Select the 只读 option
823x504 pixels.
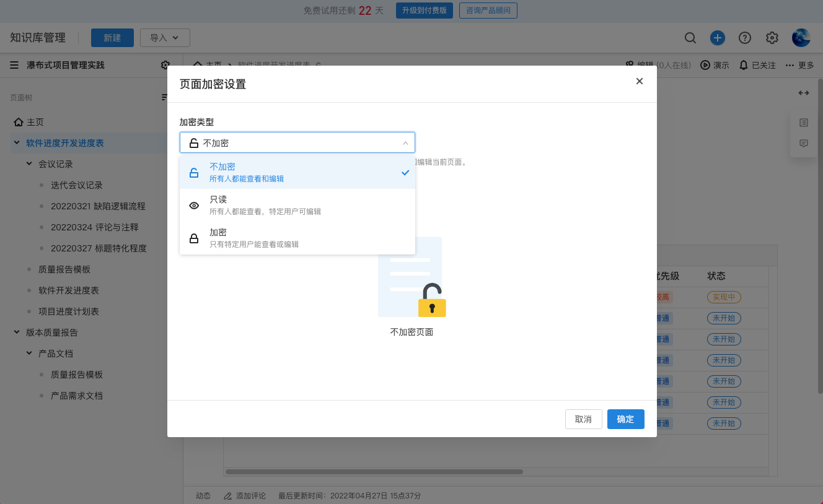point(297,205)
